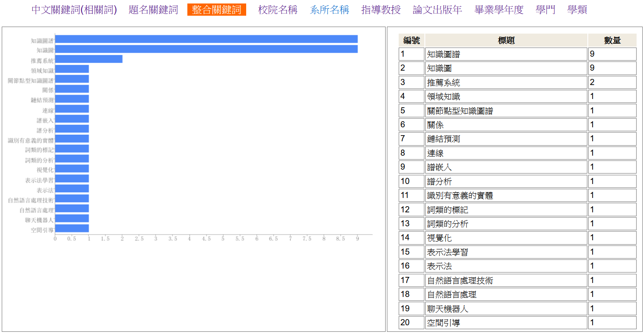Select table cell 知識圖譜
Screen dimensions: 644x334
[x=506, y=54]
